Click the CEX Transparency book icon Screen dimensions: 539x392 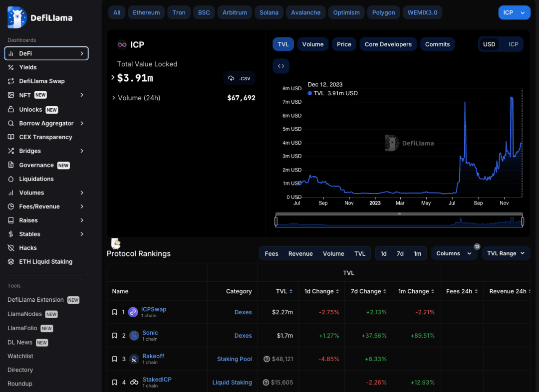point(11,137)
